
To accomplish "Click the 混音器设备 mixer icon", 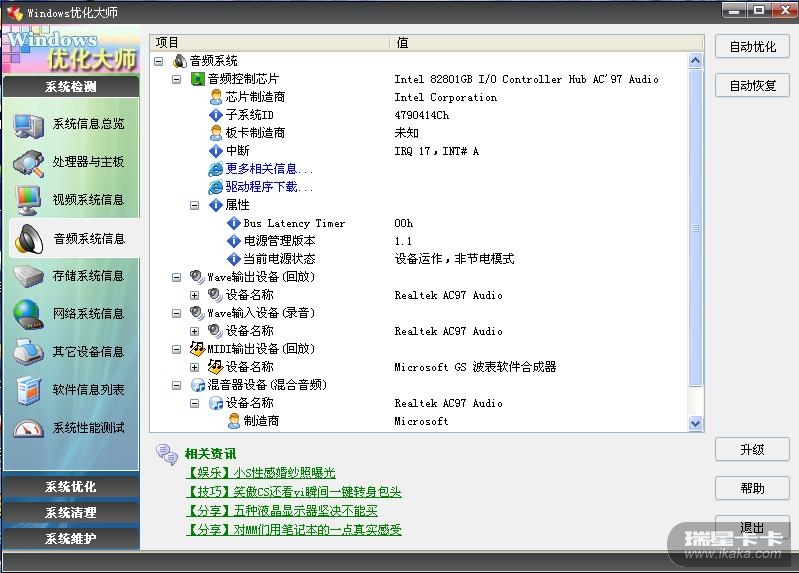I will click(197, 385).
